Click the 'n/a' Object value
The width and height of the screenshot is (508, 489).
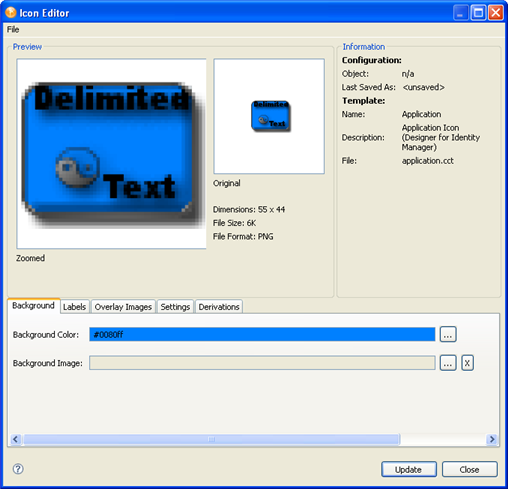click(x=408, y=74)
